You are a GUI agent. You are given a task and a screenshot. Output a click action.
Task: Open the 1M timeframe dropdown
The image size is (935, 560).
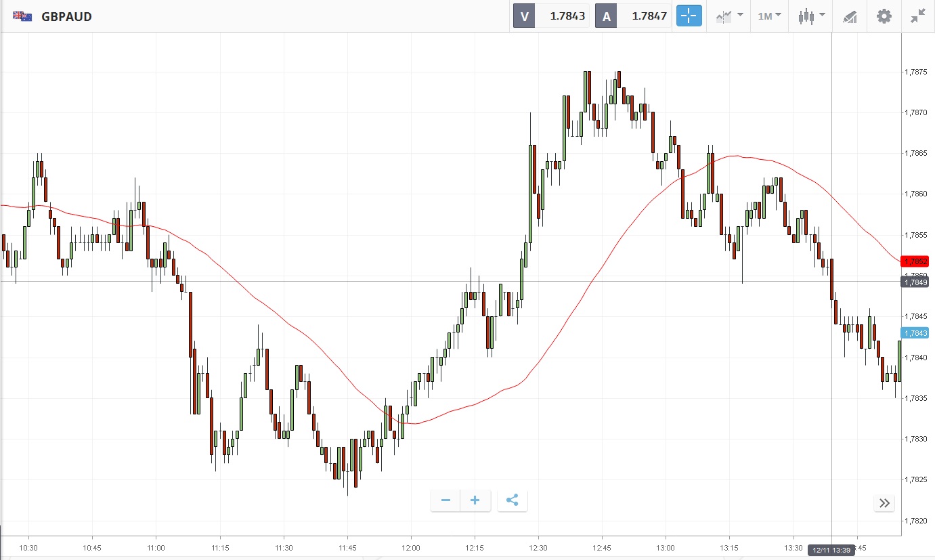tap(769, 16)
